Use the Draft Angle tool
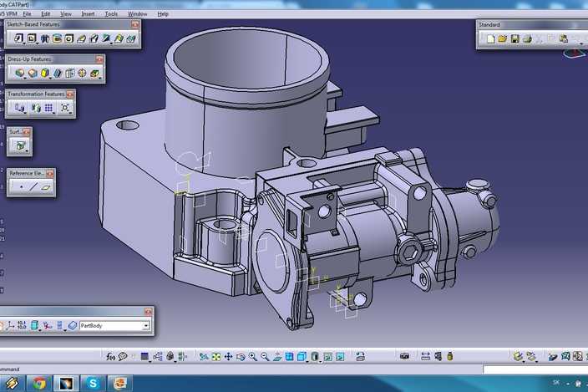The width and height of the screenshot is (588, 392). pos(45,73)
